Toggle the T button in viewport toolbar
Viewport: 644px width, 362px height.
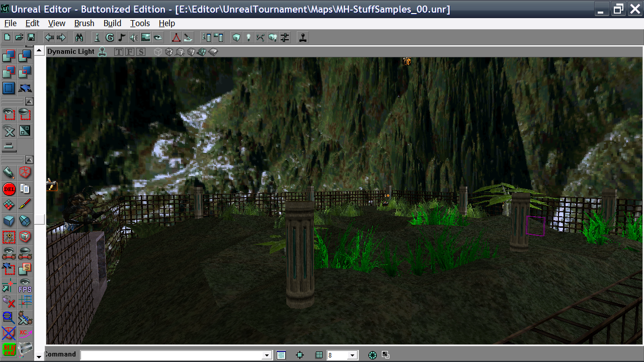point(118,52)
